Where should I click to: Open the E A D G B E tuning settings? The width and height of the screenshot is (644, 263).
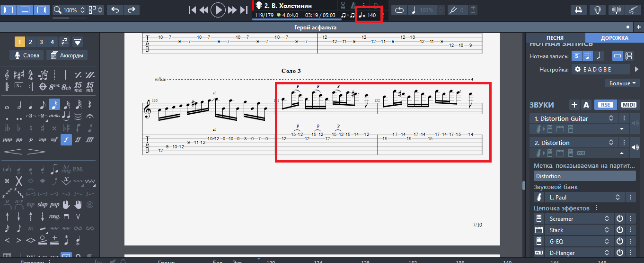(601, 69)
